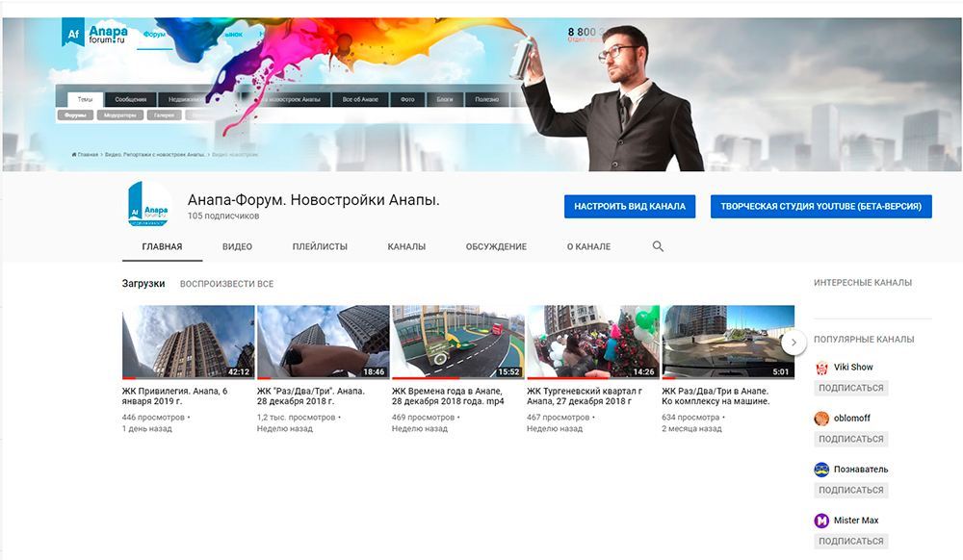Click the channel banner artwork
The height and width of the screenshot is (560, 963).
click(x=481, y=94)
